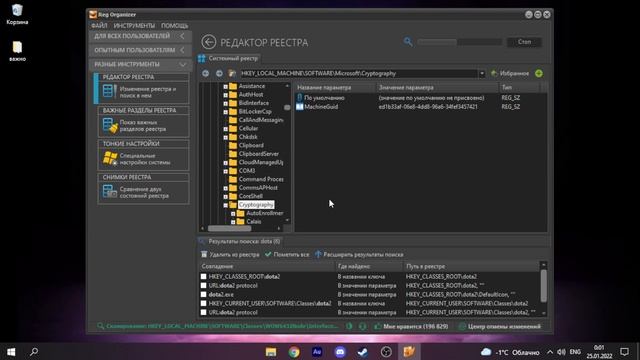Sort by Название параметра column header
Viewport: 640px width, 360px height.
[x=335, y=87]
